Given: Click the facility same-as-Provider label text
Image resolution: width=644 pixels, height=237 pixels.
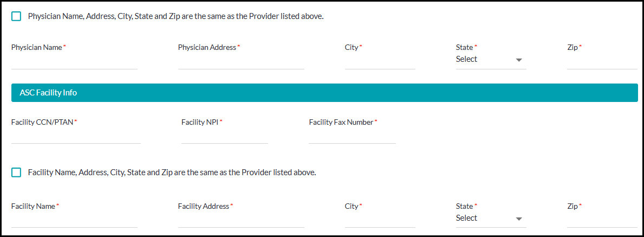Looking at the screenshot, I should coord(172,172).
